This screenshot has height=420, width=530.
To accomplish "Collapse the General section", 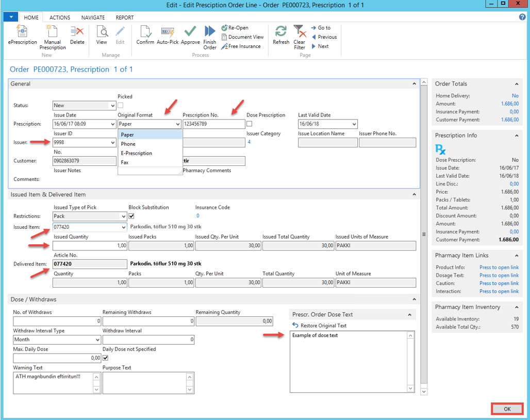I will (x=415, y=84).
